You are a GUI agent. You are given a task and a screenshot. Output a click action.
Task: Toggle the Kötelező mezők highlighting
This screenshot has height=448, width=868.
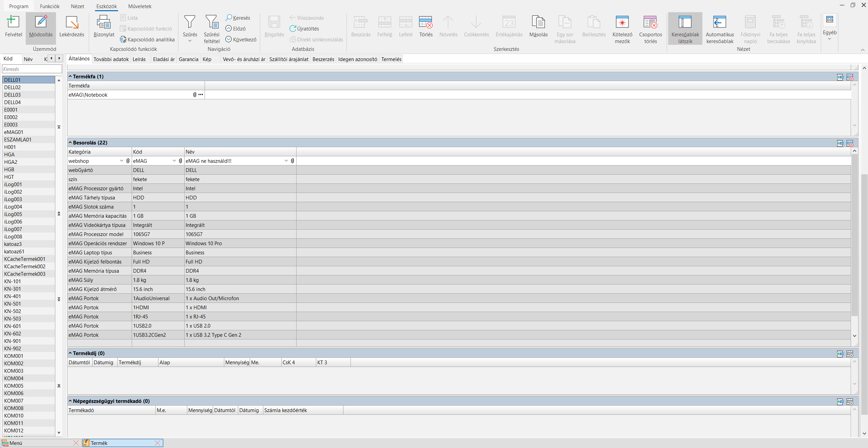[622, 22]
